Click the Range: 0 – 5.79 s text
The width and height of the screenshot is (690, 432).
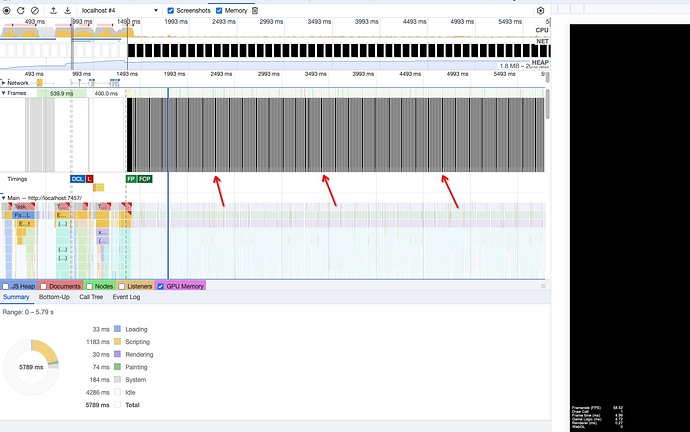[28, 312]
